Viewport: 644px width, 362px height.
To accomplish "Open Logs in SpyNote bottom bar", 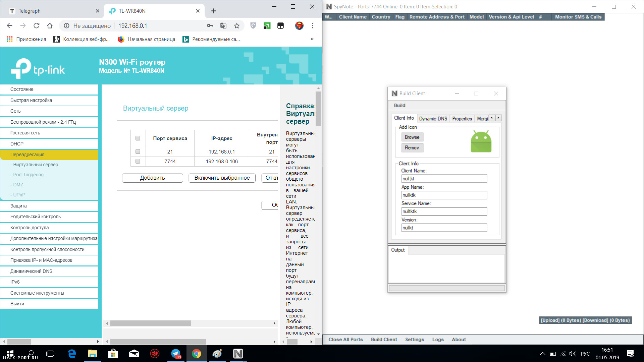I will [438, 340].
